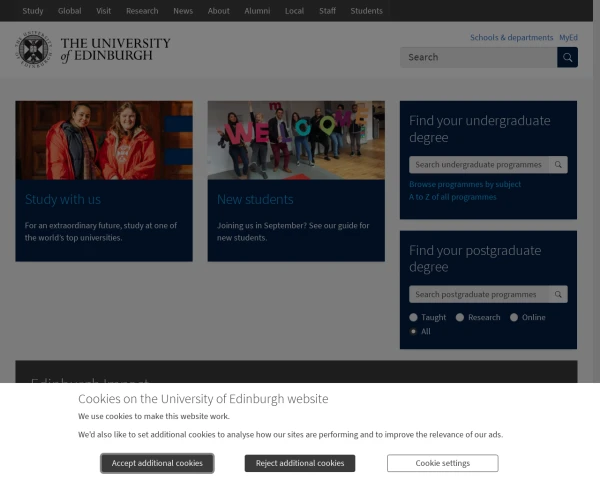The height and width of the screenshot is (480, 600).
Task: Select the Online radio button
Action: [514, 318]
